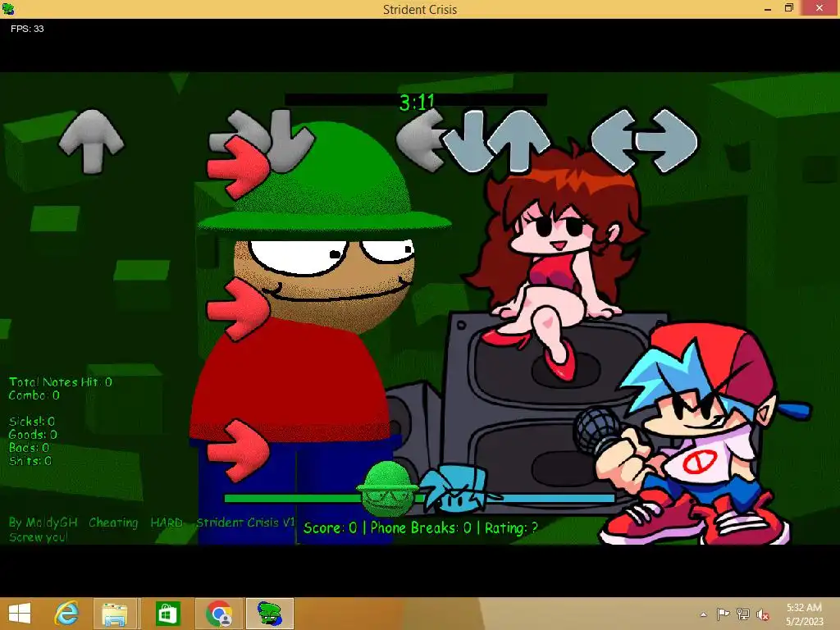Click the red right-arrow note over the blue pants
The width and height of the screenshot is (840, 630).
pyautogui.click(x=239, y=451)
